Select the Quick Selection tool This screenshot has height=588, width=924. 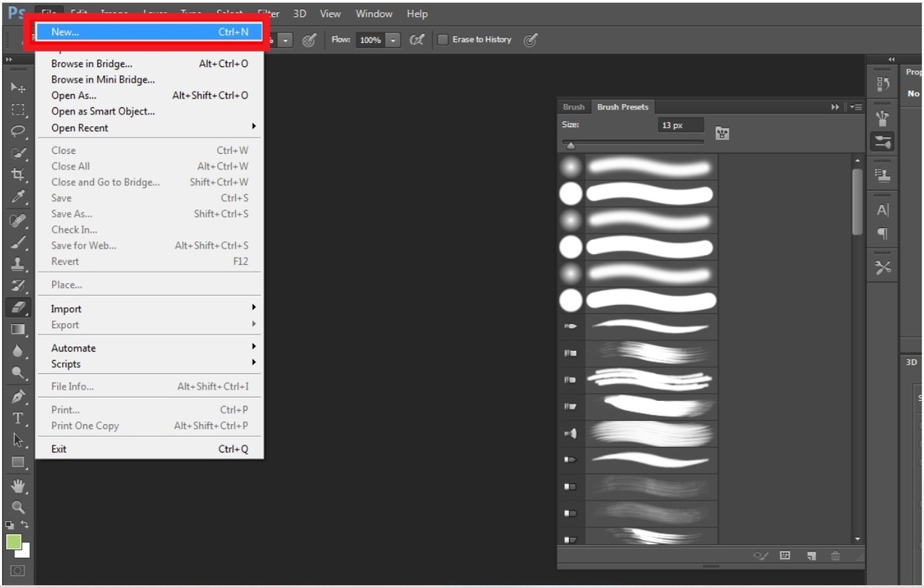18,154
